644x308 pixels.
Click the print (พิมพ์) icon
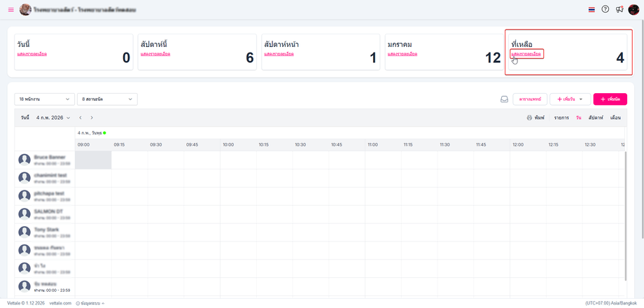[x=529, y=118]
